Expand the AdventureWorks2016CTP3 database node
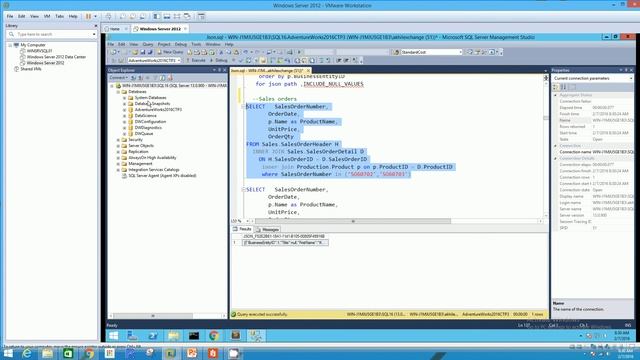This screenshot has height=360, width=640. pyautogui.click(x=124, y=110)
